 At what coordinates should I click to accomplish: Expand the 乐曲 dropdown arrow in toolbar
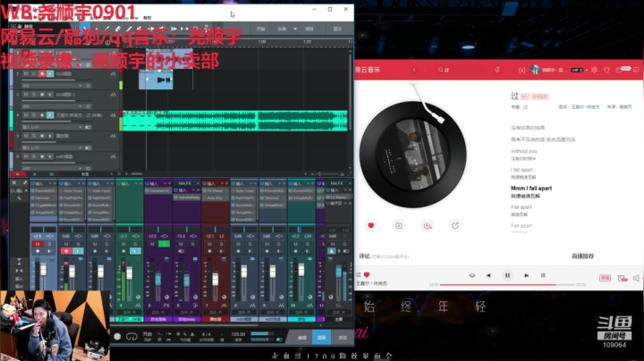[x=295, y=29]
